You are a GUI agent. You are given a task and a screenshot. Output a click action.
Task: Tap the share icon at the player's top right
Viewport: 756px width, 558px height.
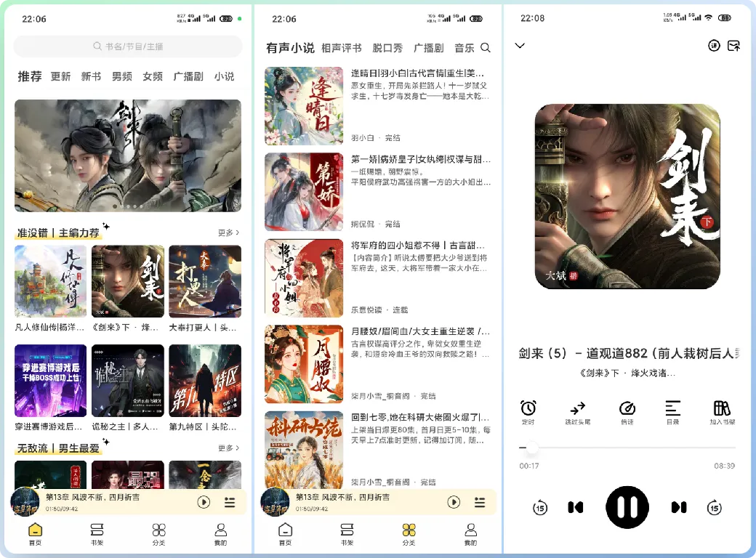pyautogui.click(x=733, y=46)
